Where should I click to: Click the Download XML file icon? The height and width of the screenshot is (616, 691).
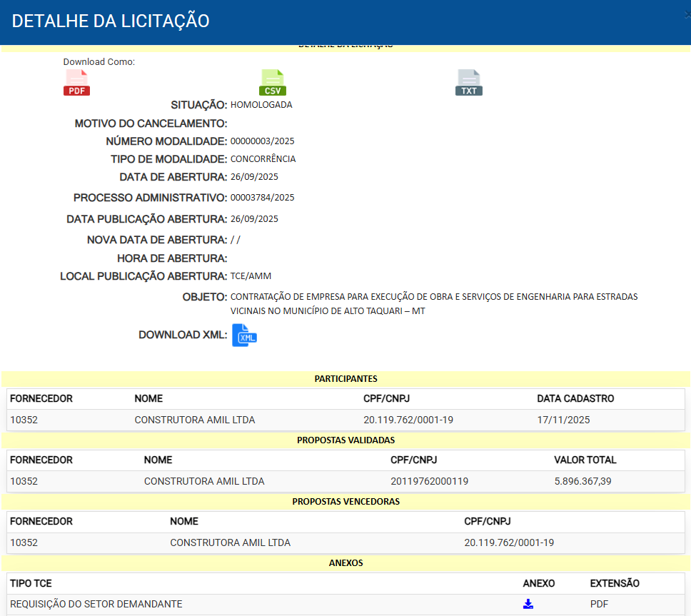pos(244,335)
